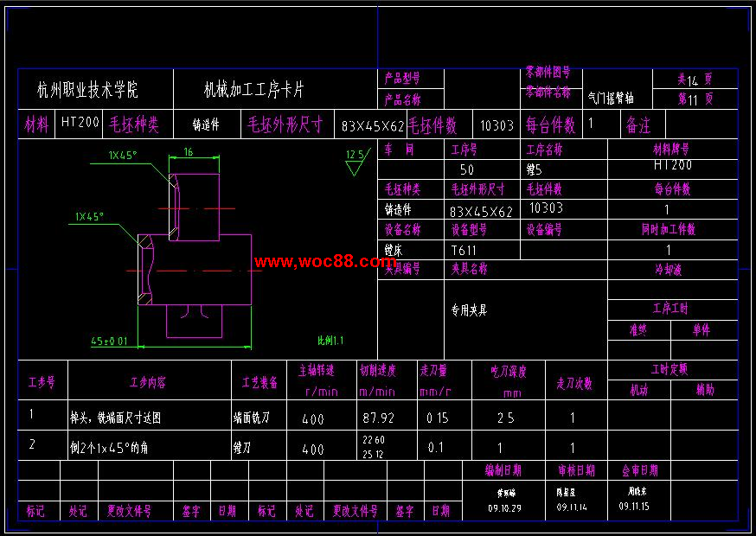Select the 审核日期 header
The image size is (756, 536).
pos(577,470)
